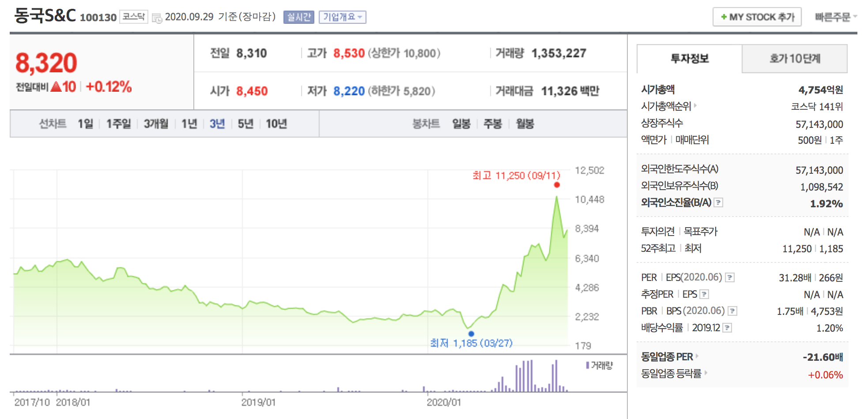The height and width of the screenshot is (419, 868).
Task: Click the 코스닥 141위 ranking text
Action: (817, 107)
